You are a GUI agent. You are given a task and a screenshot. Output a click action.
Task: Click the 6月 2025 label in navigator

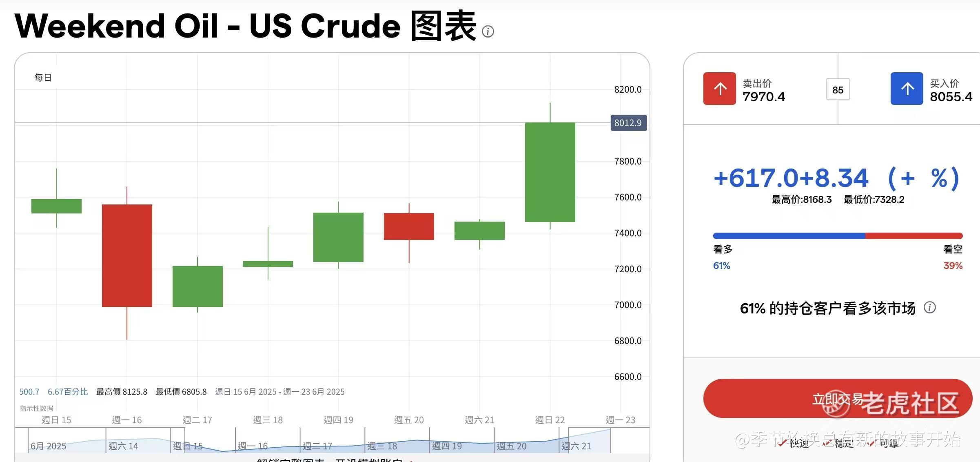click(48, 446)
